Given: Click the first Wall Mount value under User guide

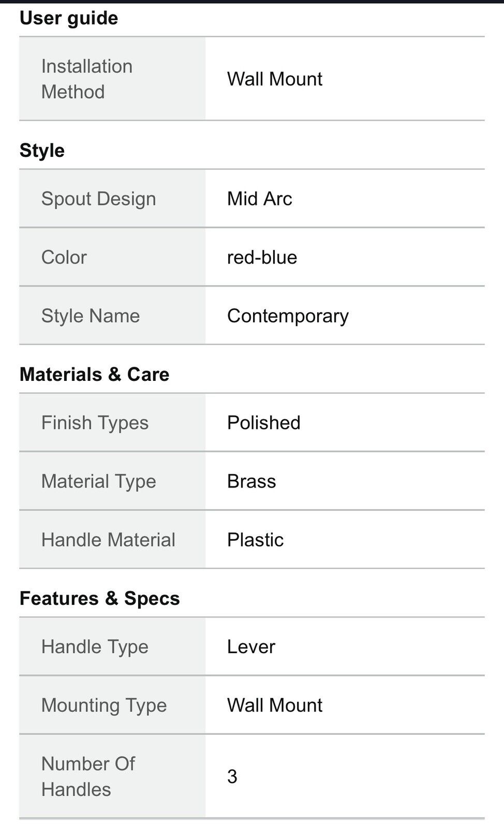Looking at the screenshot, I should pos(275,79).
